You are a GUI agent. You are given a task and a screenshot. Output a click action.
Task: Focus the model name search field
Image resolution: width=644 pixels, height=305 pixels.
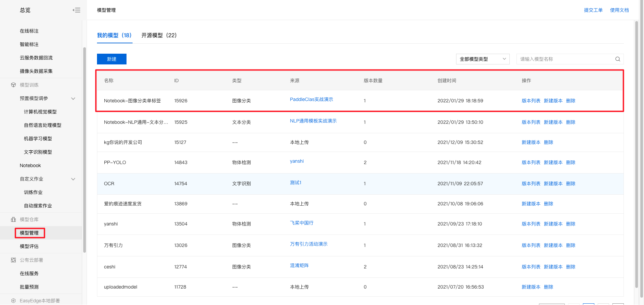[x=565, y=59]
